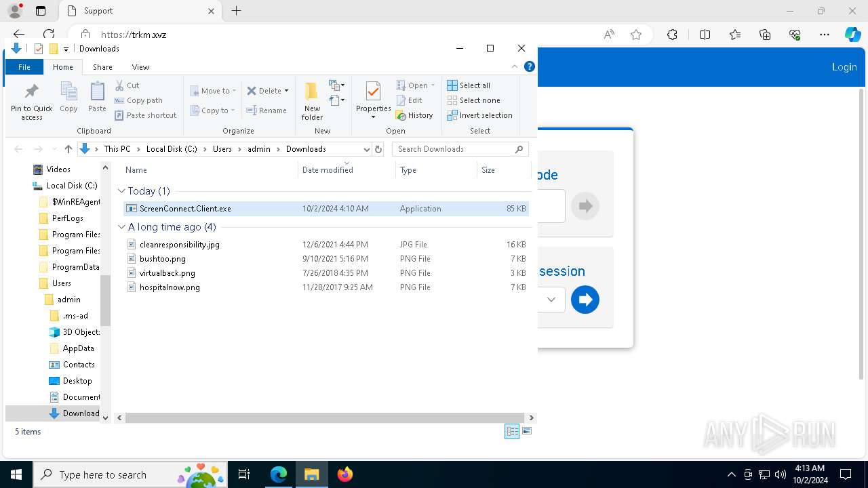Click Select none
The height and width of the screenshot is (488, 868).
coord(473,100)
